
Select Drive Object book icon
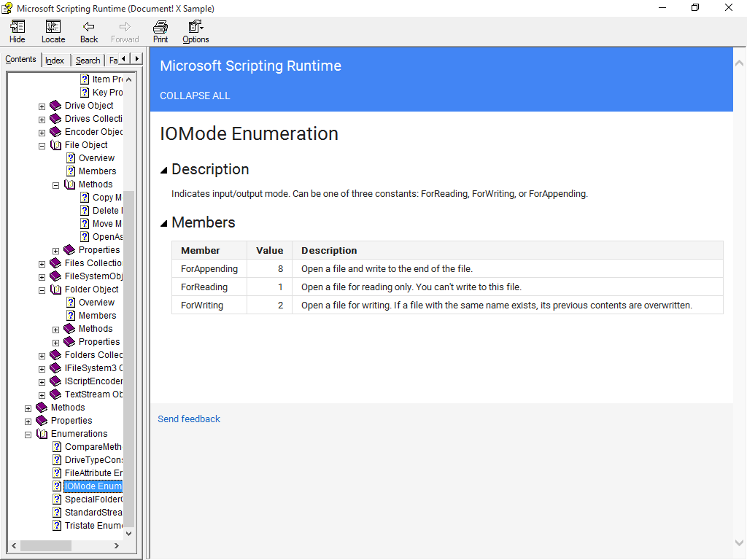pos(55,105)
